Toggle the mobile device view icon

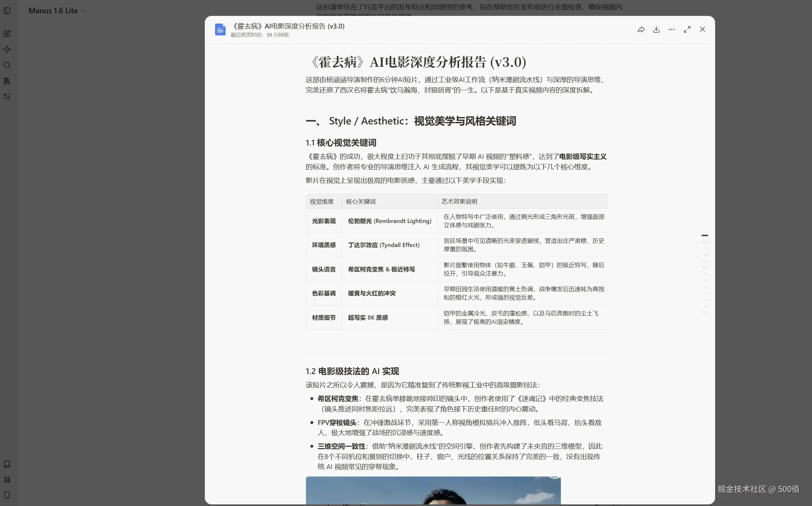click(7, 495)
